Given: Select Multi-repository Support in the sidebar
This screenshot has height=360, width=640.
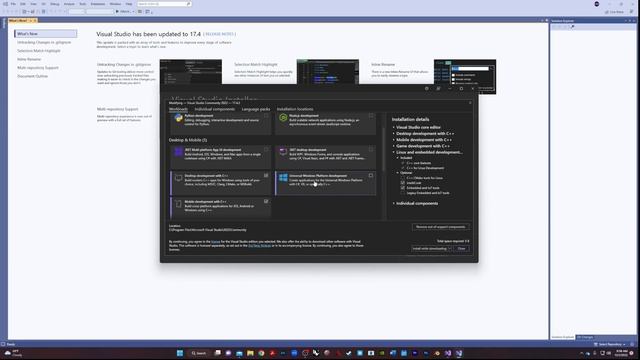Looking at the screenshot, I should click(38, 68).
